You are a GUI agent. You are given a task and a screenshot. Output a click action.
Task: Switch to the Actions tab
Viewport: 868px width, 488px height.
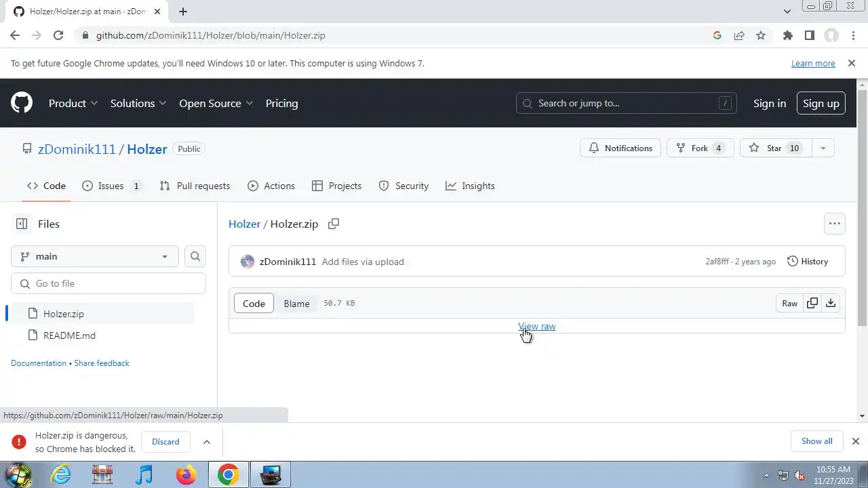click(x=271, y=186)
